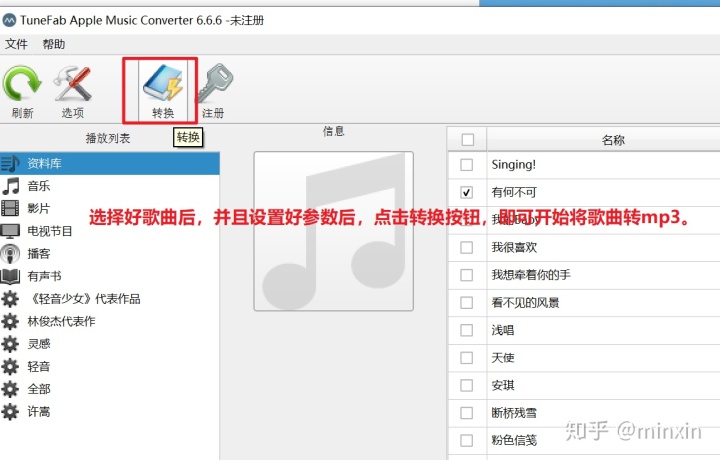This screenshot has width=720, height=460.
Task: Start conversion with the 转换 book icon
Action: (x=163, y=83)
